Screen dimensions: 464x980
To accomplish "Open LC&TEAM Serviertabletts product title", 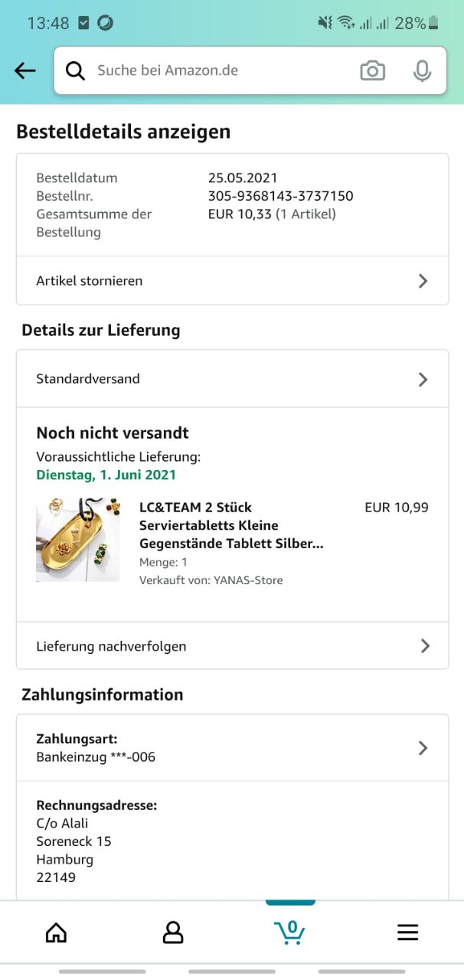I will [x=230, y=525].
